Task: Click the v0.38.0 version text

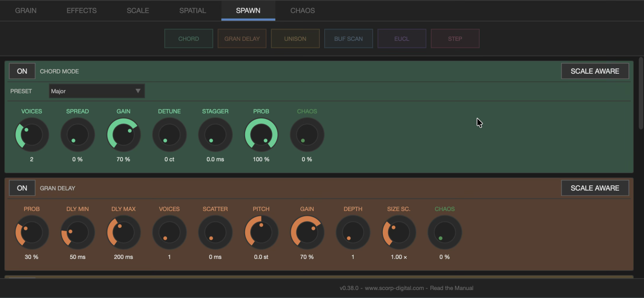Action: (350, 288)
